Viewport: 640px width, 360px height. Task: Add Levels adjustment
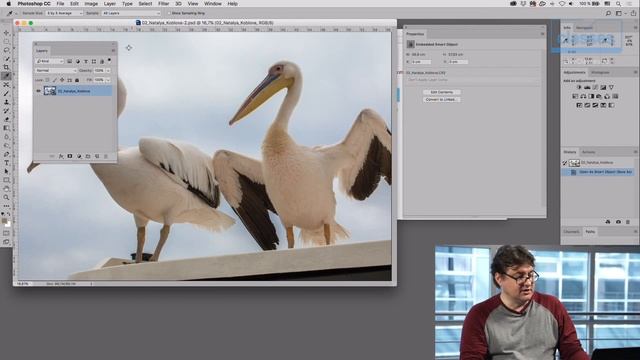tap(587, 87)
